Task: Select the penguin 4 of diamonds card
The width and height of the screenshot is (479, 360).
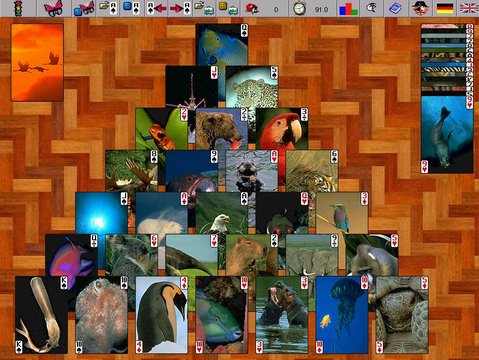Action: point(162,315)
